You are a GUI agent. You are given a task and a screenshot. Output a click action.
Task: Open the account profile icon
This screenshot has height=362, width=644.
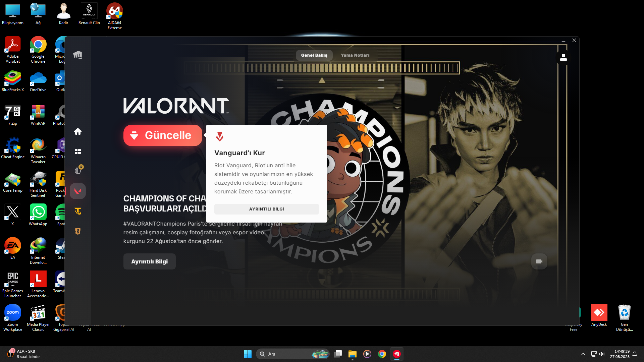(563, 58)
